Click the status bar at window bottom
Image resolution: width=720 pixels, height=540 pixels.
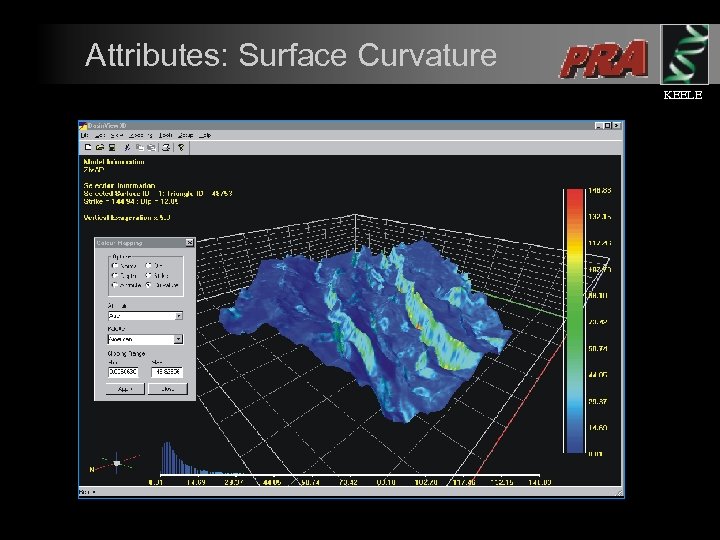(x=351, y=492)
